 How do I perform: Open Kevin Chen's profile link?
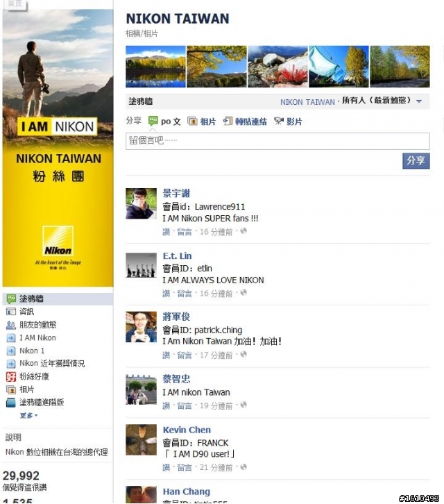[x=187, y=430]
